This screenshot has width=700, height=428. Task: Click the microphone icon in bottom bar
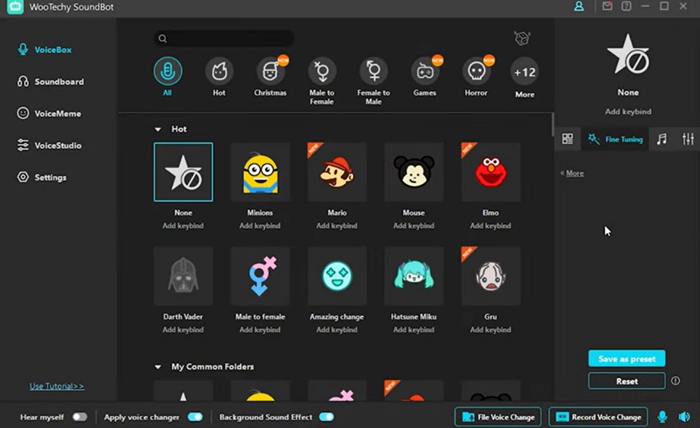tap(662, 417)
